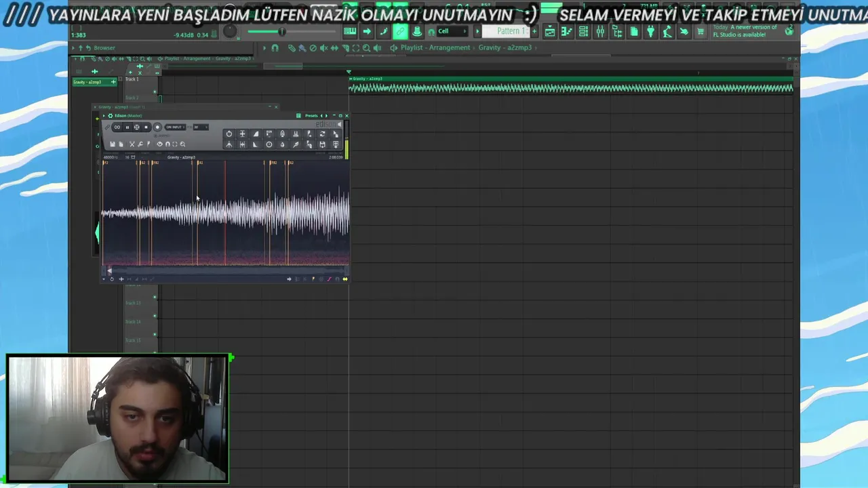Screen dimensions: 868x488
Task: Open Edison's ON INPUT mode dropdown
Action: [x=175, y=127]
